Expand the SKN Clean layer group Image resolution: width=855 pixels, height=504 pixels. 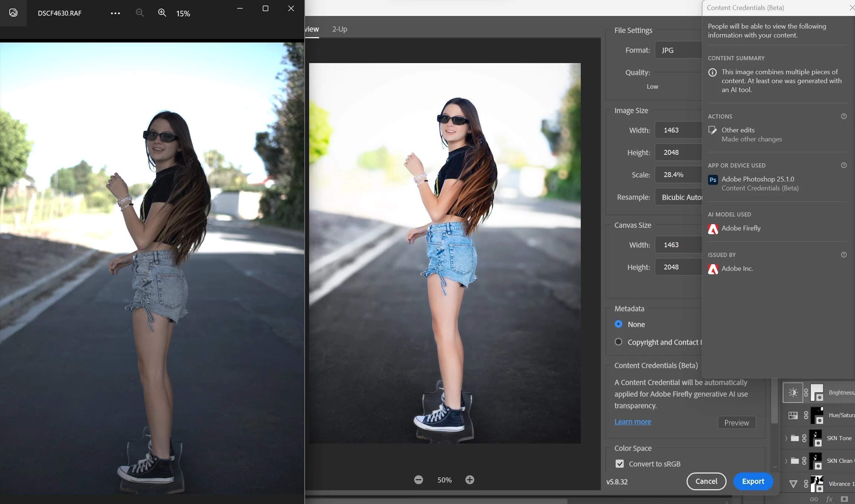[x=786, y=461]
